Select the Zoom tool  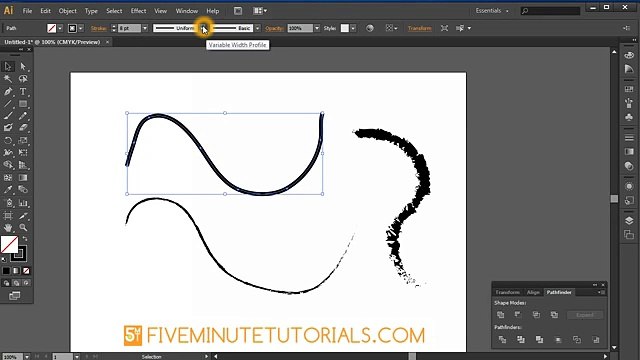23,228
